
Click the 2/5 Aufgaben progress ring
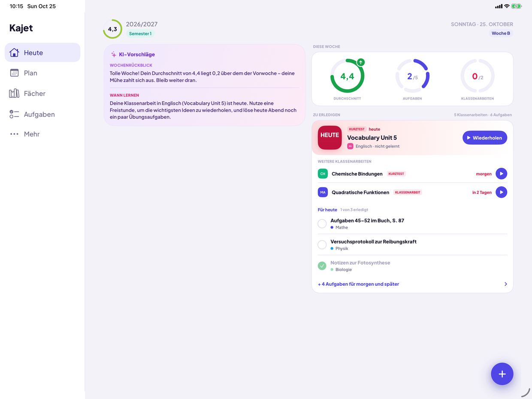412,76
